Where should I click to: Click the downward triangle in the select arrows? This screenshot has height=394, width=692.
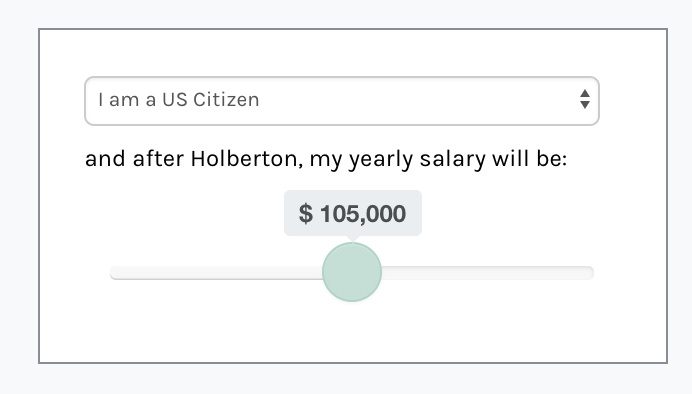(x=585, y=105)
